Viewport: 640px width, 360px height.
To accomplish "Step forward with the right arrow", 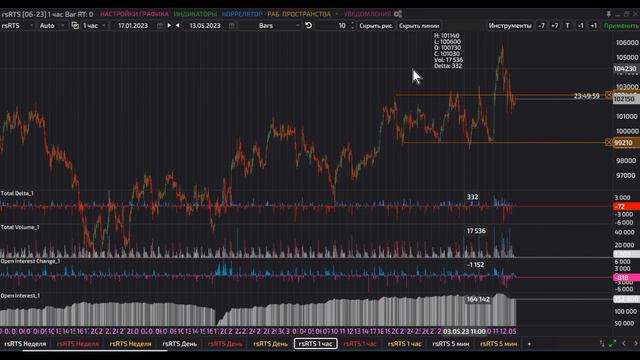I will pyautogui.click(x=169, y=25).
